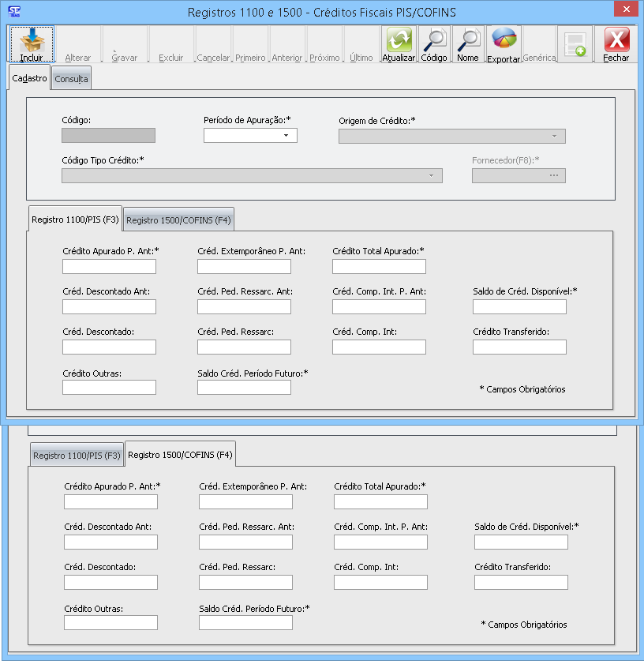This screenshot has height=668, width=644.
Task: Switch to the Cadastro tab
Action: click(30, 78)
